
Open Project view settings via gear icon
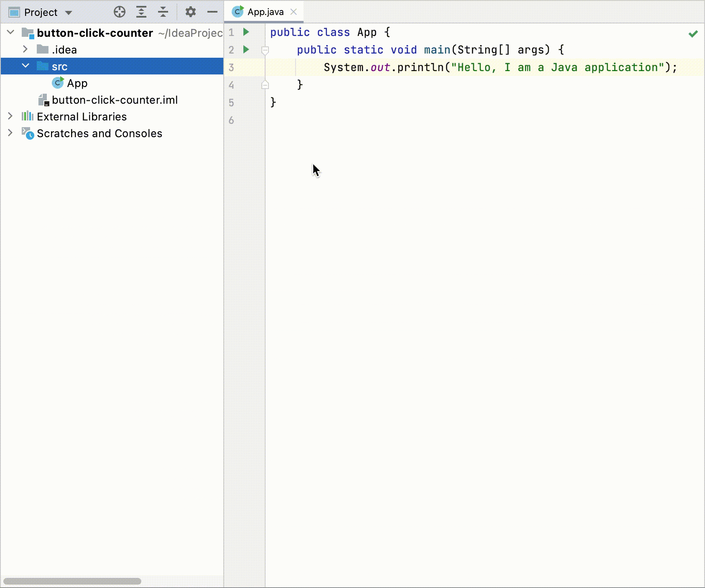[191, 12]
